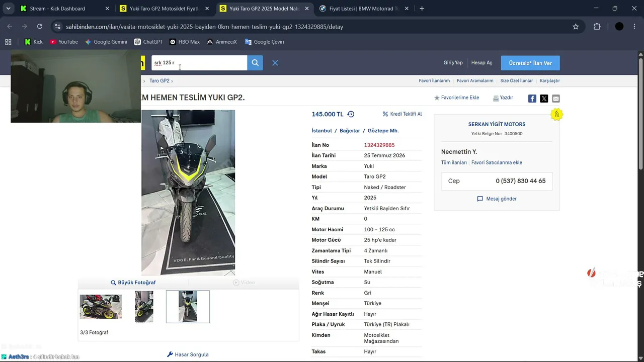Open the price history clock icon
Image resolution: width=644 pixels, height=362 pixels.
tap(351, 114)
